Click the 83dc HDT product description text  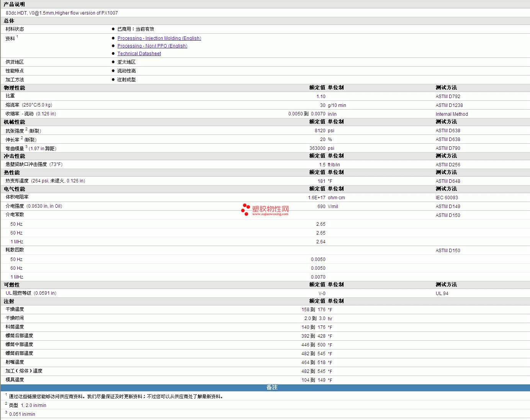click(62, 13)
